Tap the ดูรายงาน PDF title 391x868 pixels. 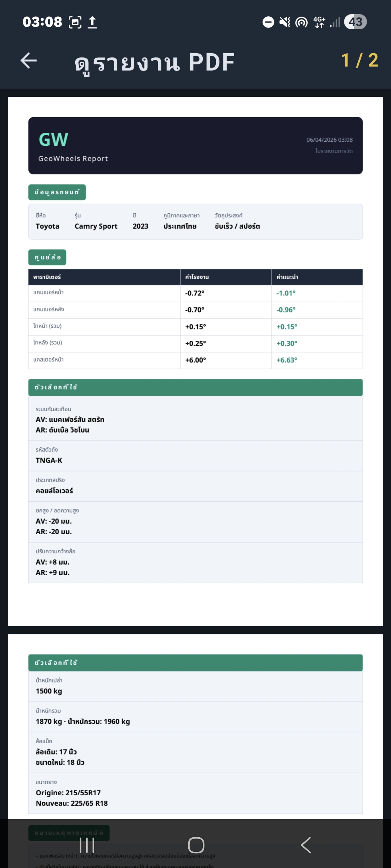pos(155,62)
